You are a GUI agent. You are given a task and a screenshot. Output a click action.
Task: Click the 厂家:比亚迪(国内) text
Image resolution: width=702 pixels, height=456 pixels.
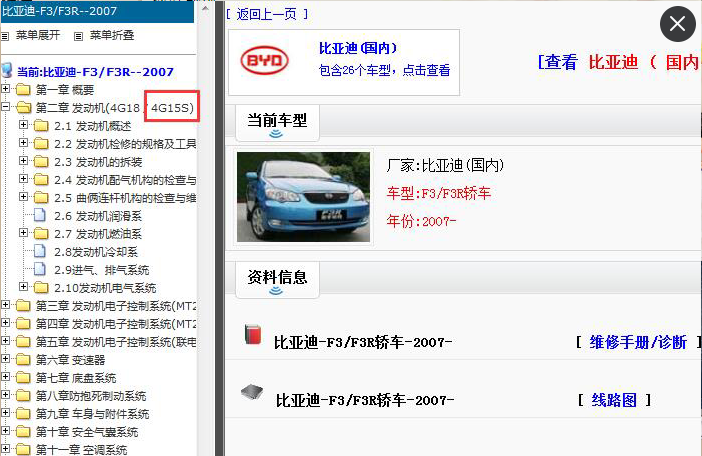[445, 166]
